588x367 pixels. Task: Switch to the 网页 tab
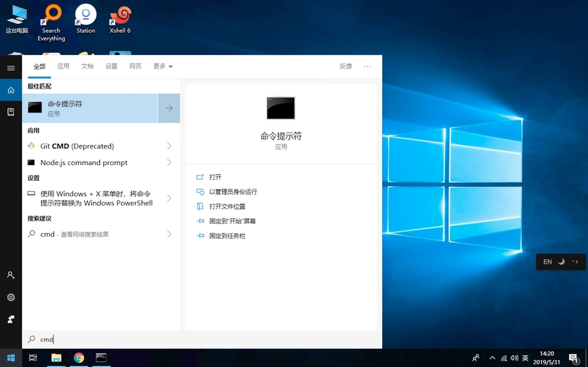(135, 67)
